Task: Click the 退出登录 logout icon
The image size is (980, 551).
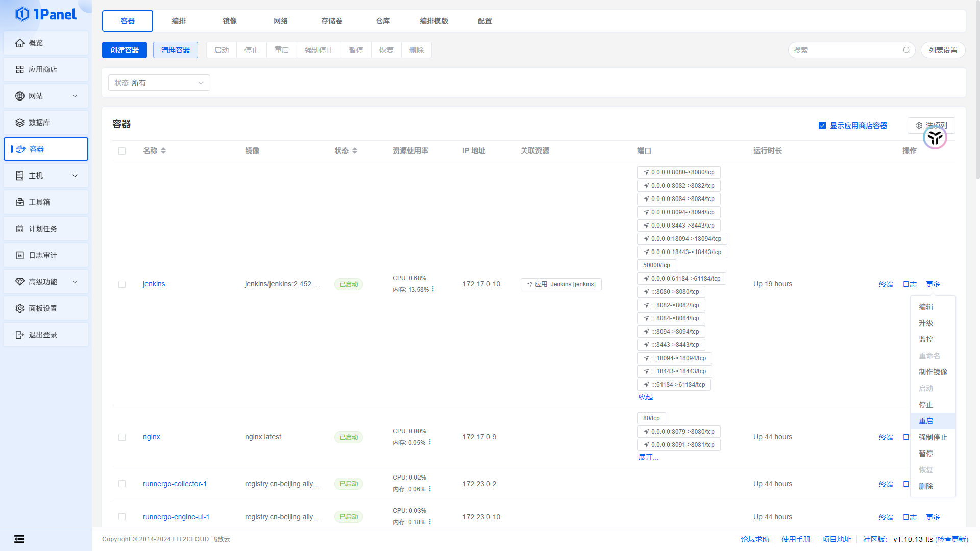Action: coord(20,335)
